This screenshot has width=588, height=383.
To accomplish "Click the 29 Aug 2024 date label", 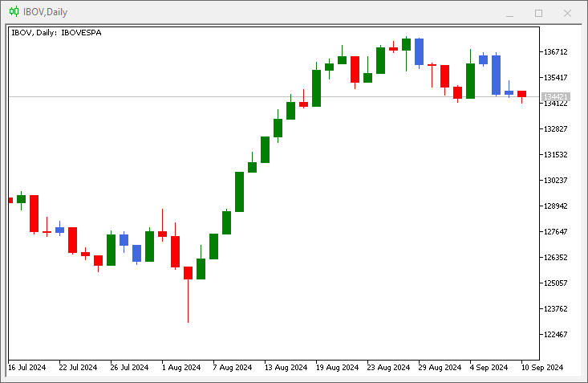I will [x=440, y=367].
